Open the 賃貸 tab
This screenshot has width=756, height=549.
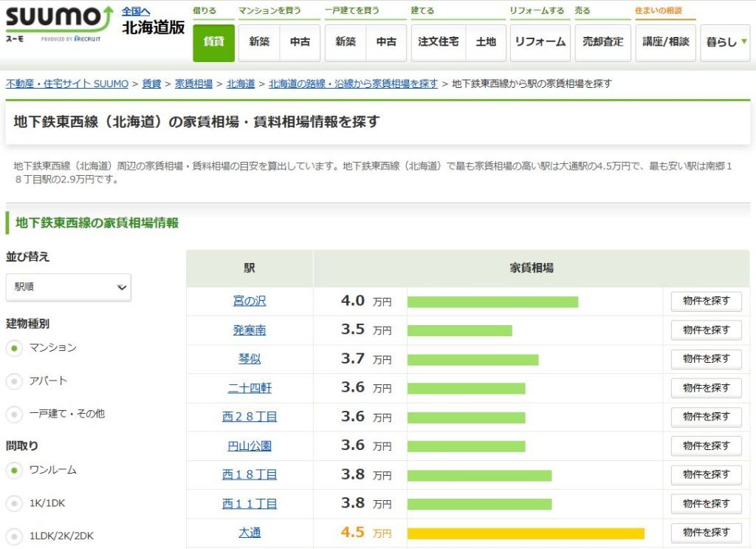[x=213, y=42]
